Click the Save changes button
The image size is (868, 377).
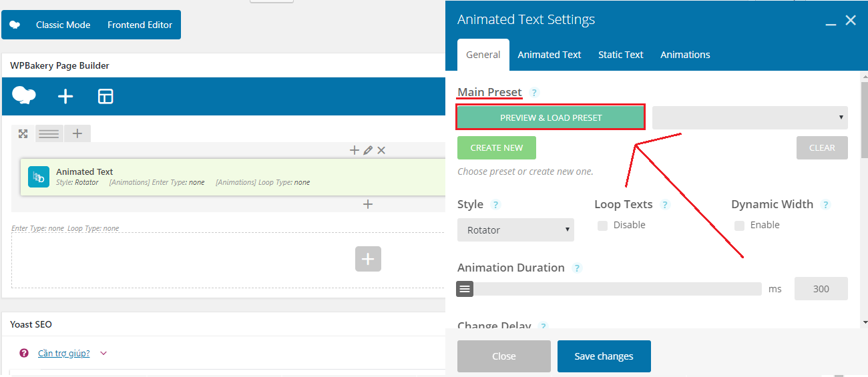(x=604, y=356)
